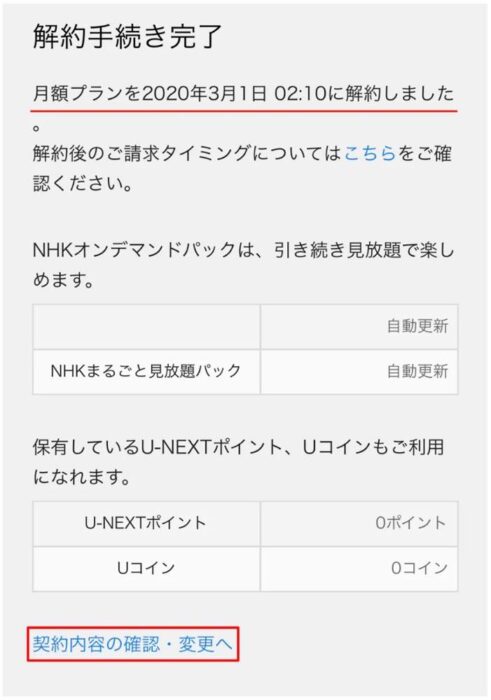491x700 pixels.
Task: Click 自動更新 in the first table row
Action: [417, 326]
